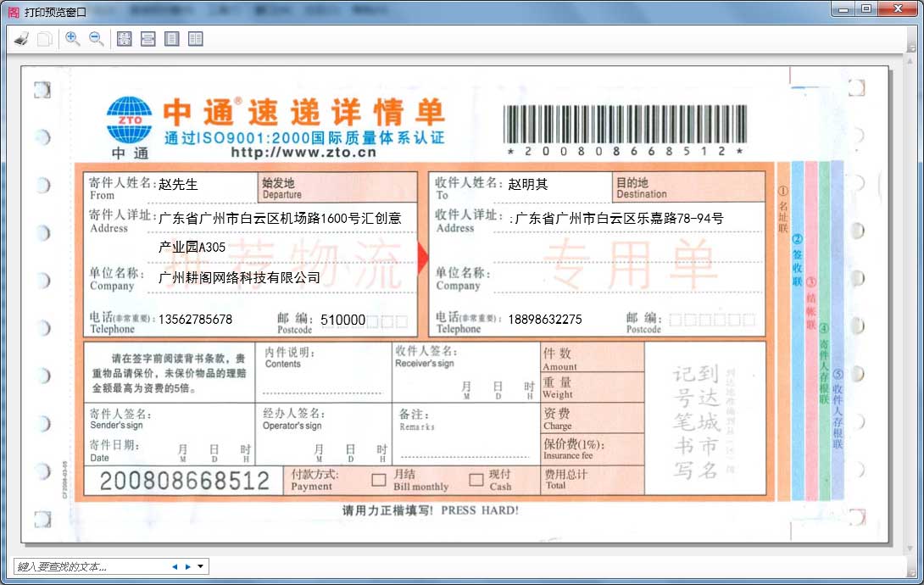
Task: Click the 费用总计 Total label
Action: click(566, 479)
